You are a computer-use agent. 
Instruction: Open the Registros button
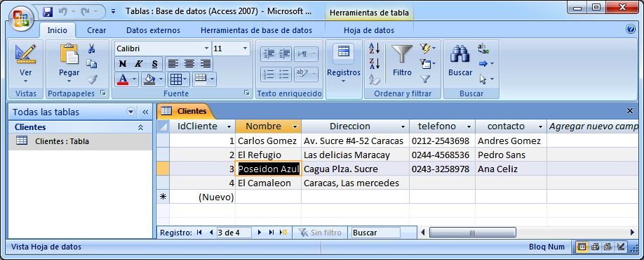[x=344, y=64]
